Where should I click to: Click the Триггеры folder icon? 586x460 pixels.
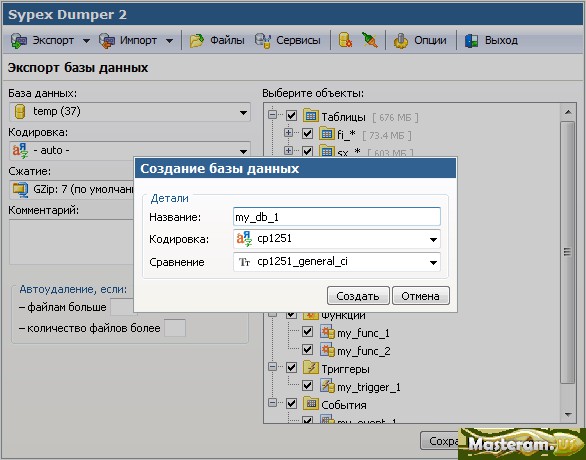(x=311, y=368)
